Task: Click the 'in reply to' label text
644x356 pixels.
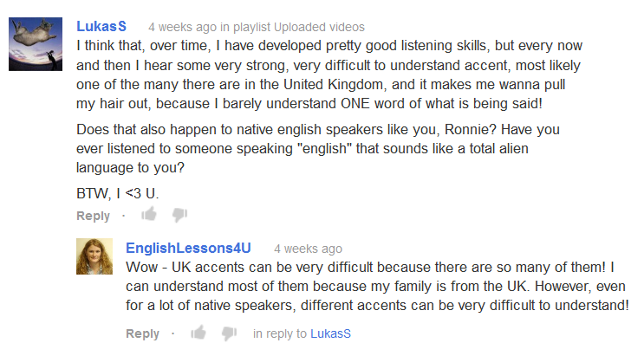Action: [x=280, y=333]
